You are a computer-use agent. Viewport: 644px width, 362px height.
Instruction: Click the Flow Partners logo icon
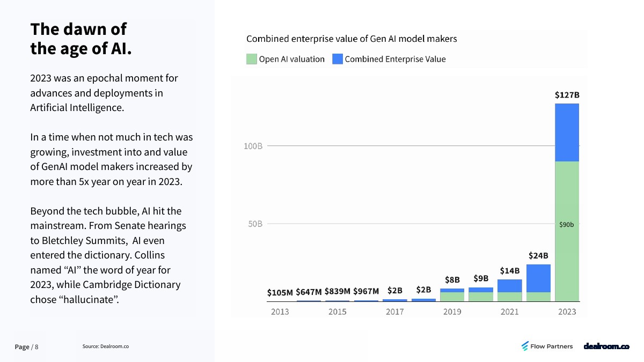pos(525,346)
